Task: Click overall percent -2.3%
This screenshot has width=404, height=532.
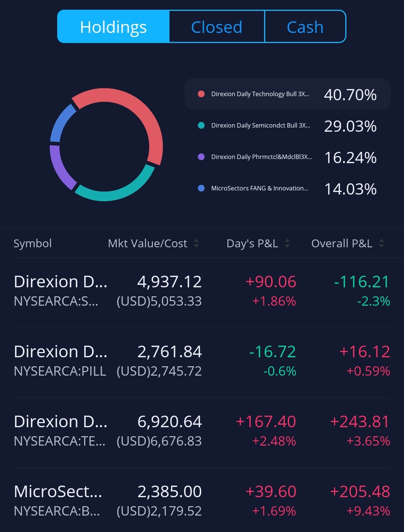Action: [373, 301]
